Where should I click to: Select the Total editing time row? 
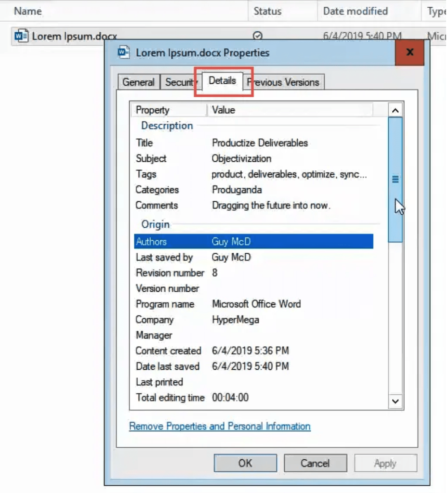[x=253, y=397]
